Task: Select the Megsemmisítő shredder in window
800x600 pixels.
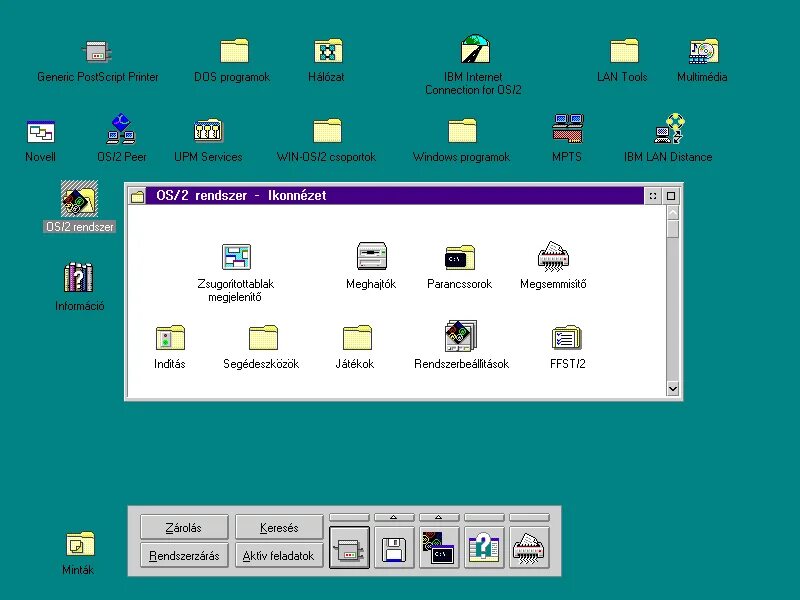Action: pos(553,257)
